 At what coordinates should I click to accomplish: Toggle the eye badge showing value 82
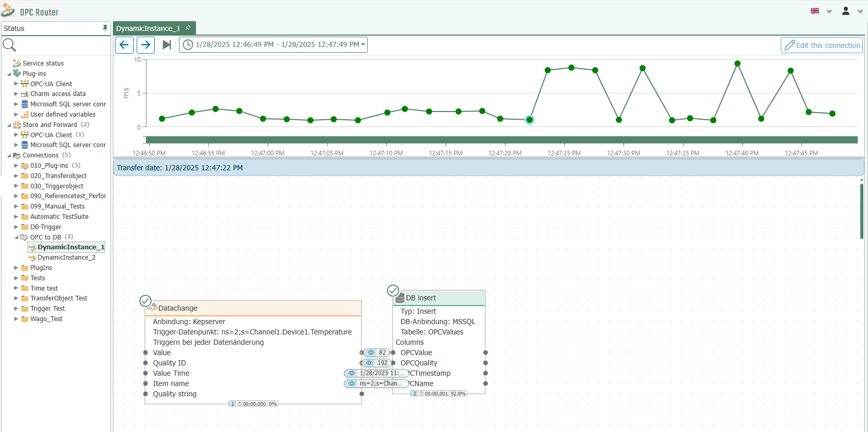coord(376,353)
